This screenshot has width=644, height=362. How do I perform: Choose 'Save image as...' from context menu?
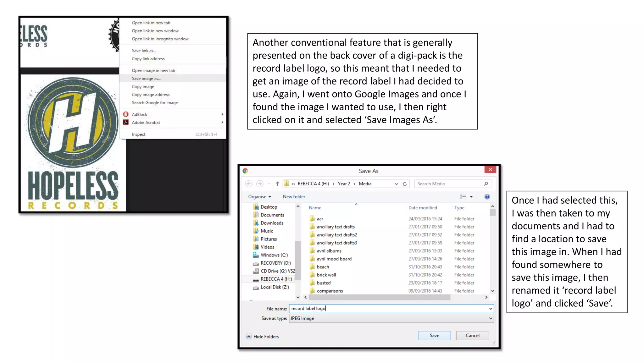pyautogui.click(x=147, y=79)
